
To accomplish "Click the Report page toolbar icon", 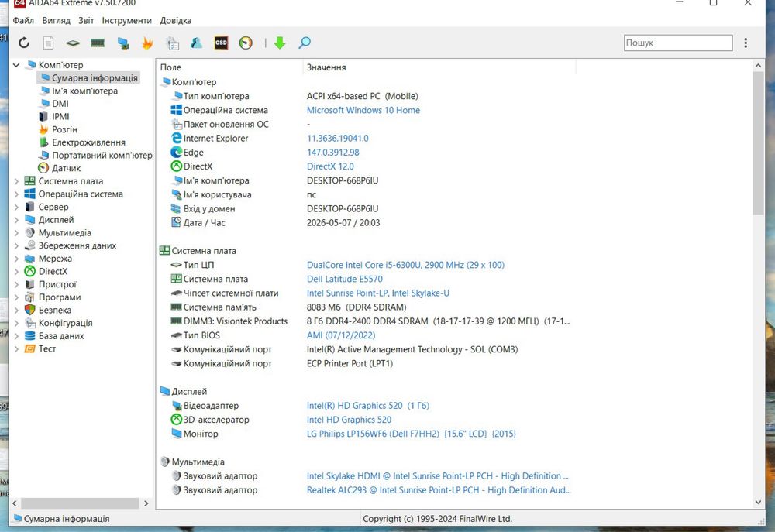I will point(48,43).
